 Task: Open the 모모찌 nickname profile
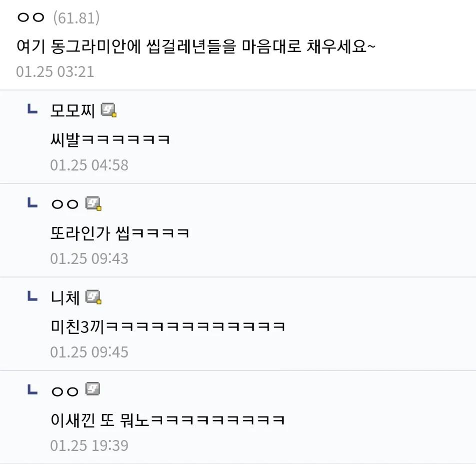pyautogui.click(x=73, y=110)
